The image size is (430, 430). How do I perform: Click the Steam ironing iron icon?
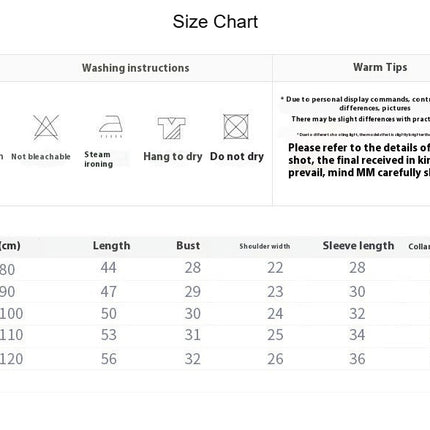111,127
